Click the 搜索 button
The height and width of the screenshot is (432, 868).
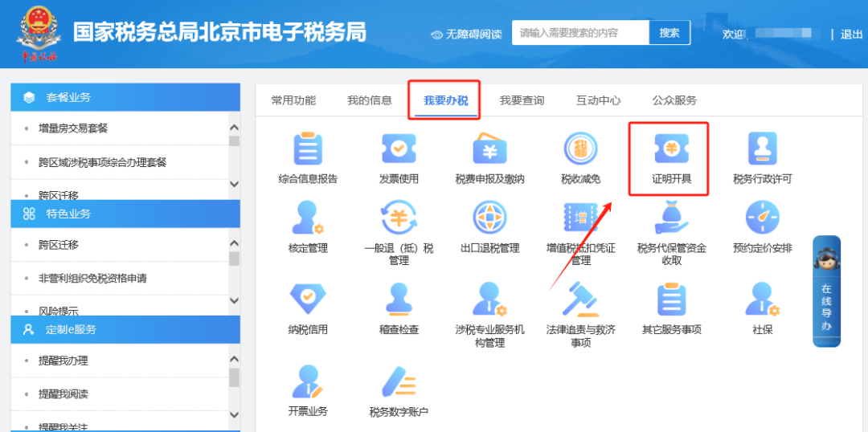pyautogui.click(x=669, y=33)
